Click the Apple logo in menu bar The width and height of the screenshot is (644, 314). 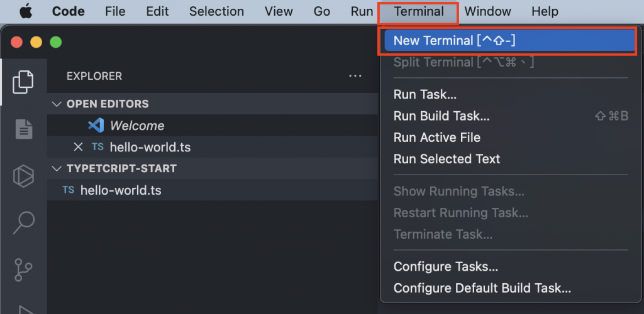pos(26,11)
